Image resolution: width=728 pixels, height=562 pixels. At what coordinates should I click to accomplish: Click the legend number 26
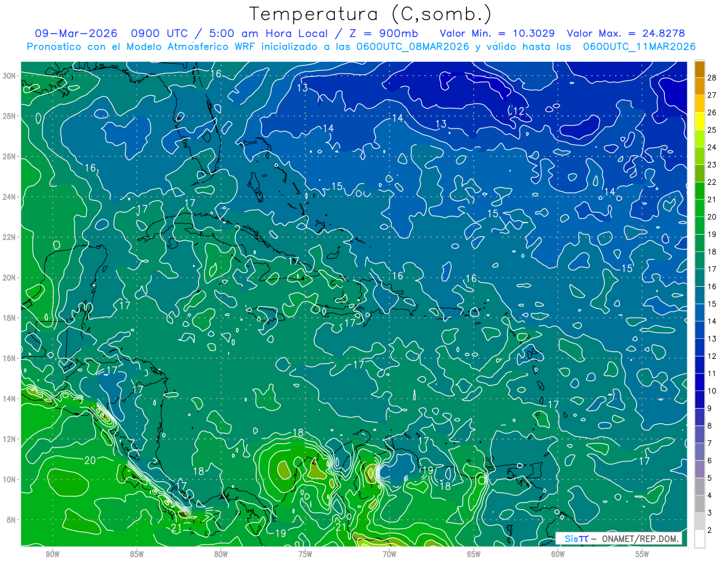click(x=712, y=113)
